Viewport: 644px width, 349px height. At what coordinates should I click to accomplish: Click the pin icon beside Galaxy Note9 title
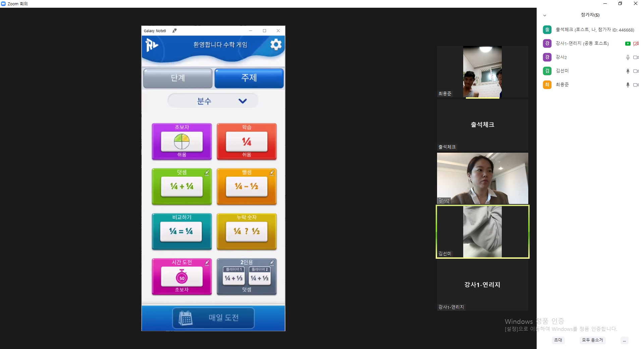174,31
